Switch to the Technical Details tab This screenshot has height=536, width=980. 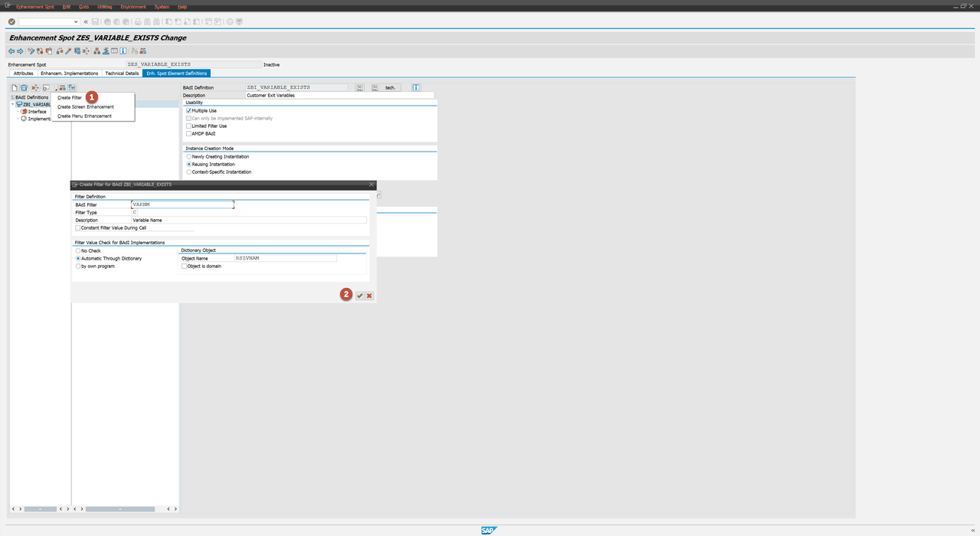pos(122,73)
